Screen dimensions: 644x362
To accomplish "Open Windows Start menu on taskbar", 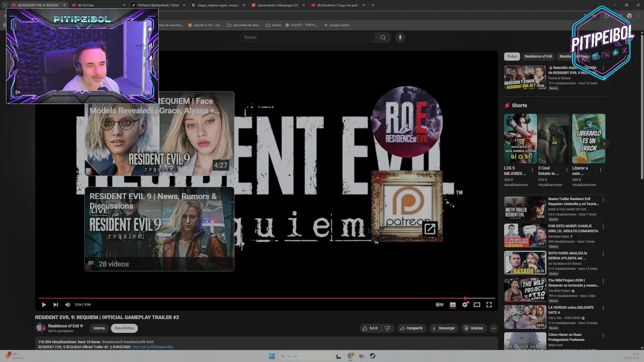I will pos(272,356).
